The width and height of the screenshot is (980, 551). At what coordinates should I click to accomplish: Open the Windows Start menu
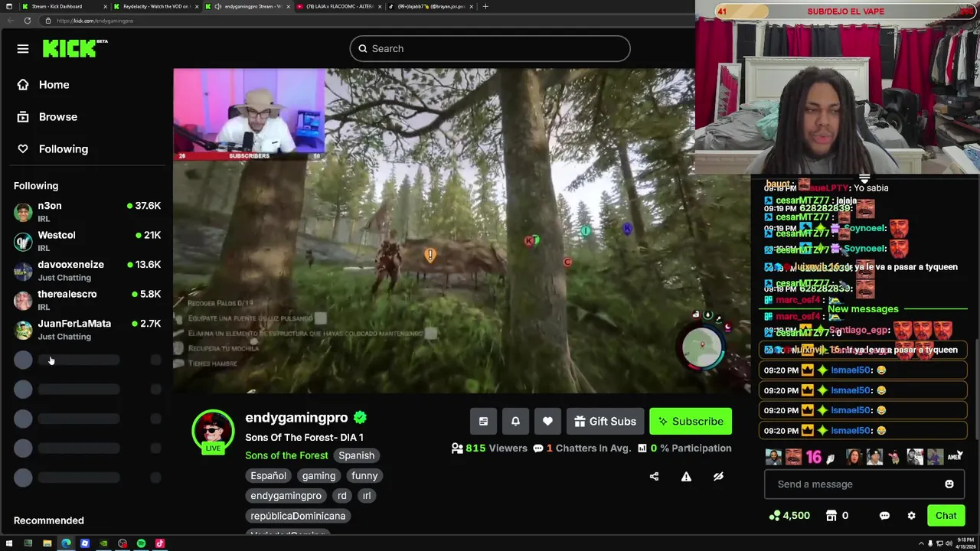9,544
